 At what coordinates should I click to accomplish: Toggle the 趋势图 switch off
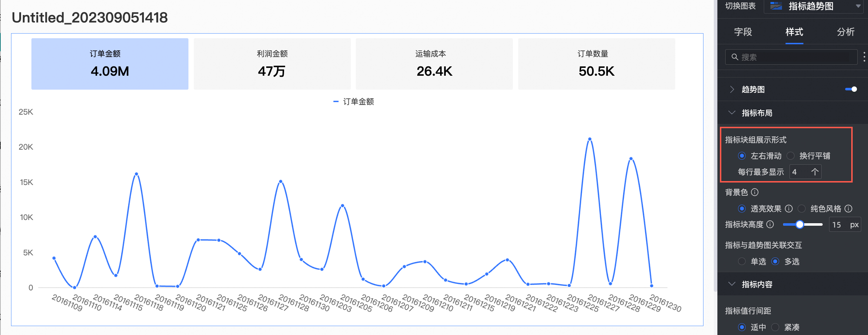(851, 89)
